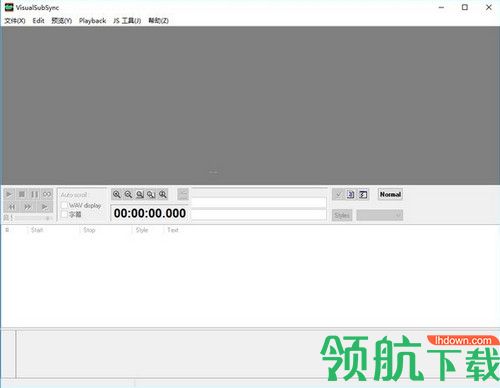Click the VisualSubSync app icon in title bar

(x=9, y=7)
